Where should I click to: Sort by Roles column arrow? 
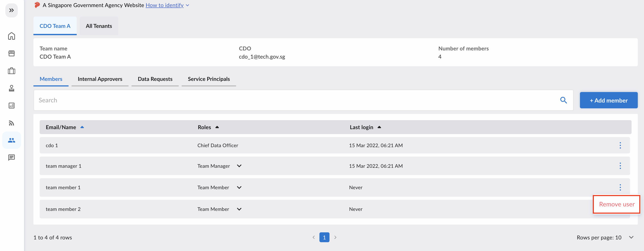[x=217, y=127]
